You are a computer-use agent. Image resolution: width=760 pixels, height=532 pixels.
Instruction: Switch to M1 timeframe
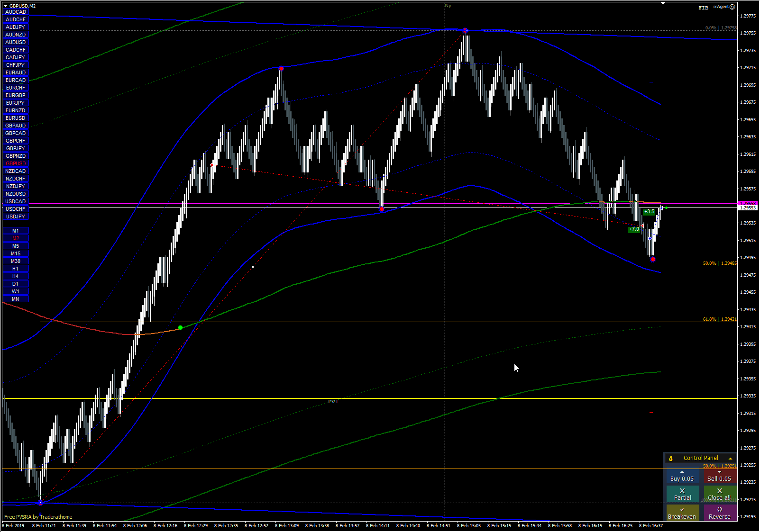[16, 231]
